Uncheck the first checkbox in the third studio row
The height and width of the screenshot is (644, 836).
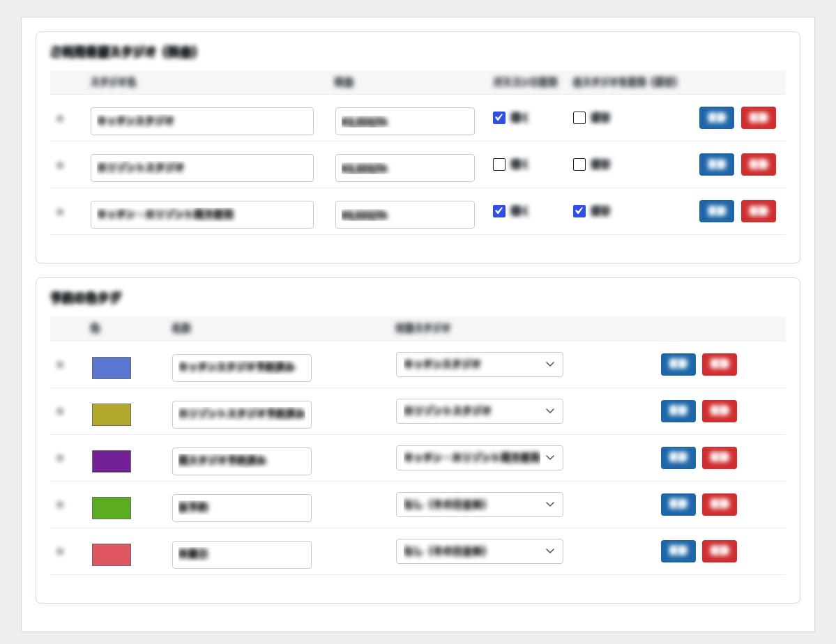(x=499, y=211)
